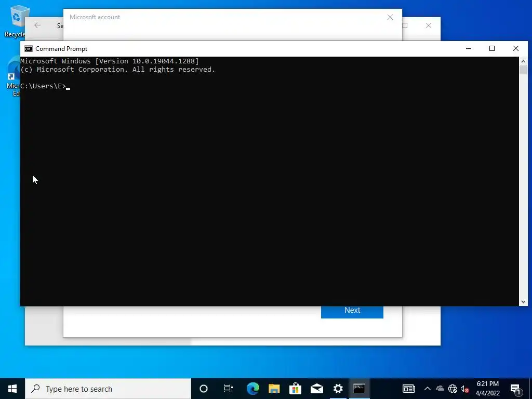Open News and interests on taskbar
This screenshot has width=532, height=399.
(x=409, y=389)
